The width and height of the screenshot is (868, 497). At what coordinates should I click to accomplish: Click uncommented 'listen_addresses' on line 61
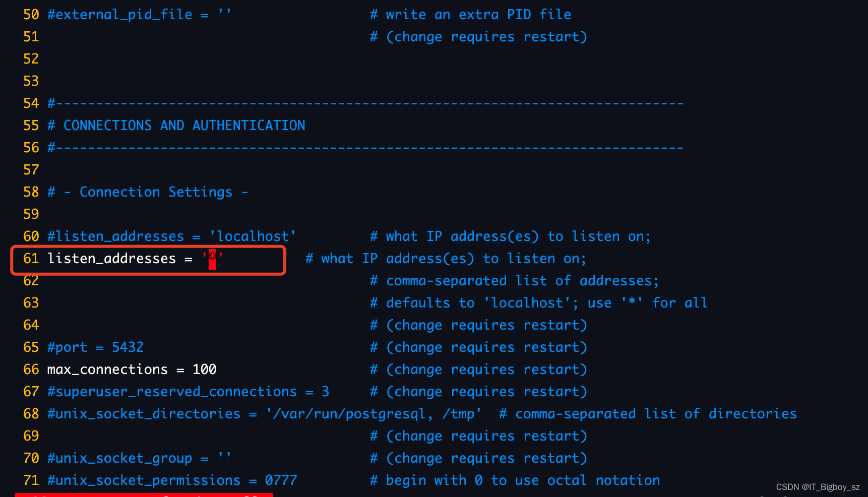click(111, 259)
